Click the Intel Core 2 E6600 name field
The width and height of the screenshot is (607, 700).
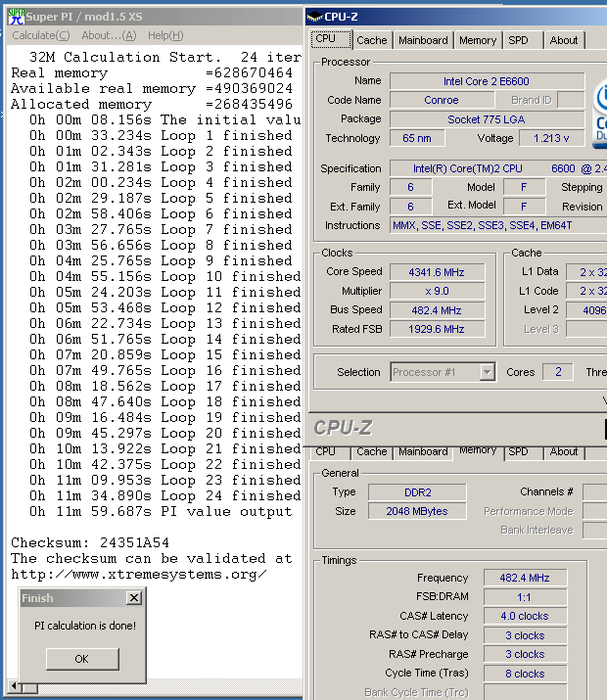(487, 81)
